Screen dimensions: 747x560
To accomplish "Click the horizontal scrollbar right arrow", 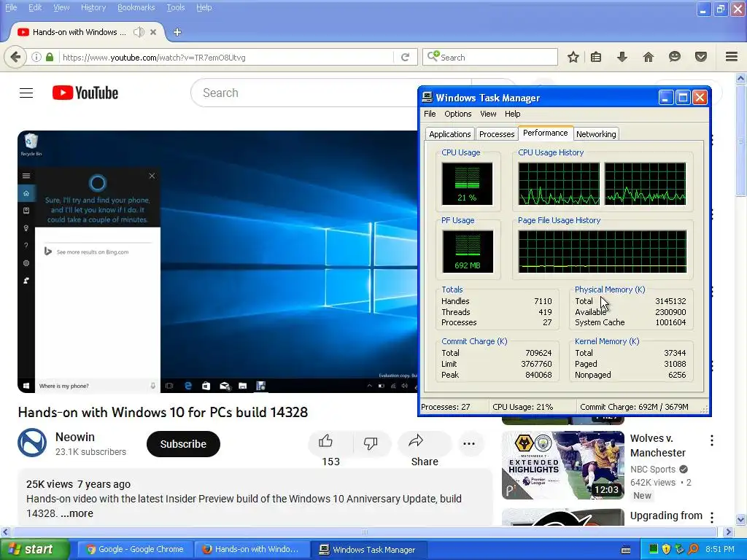I will (728, 532).
